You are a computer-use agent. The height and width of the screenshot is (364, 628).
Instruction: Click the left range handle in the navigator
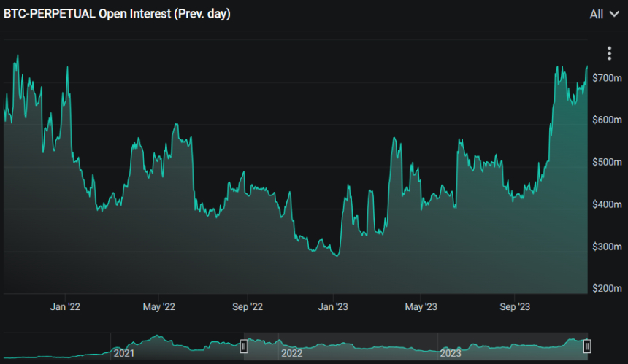[x=244, y=346]
